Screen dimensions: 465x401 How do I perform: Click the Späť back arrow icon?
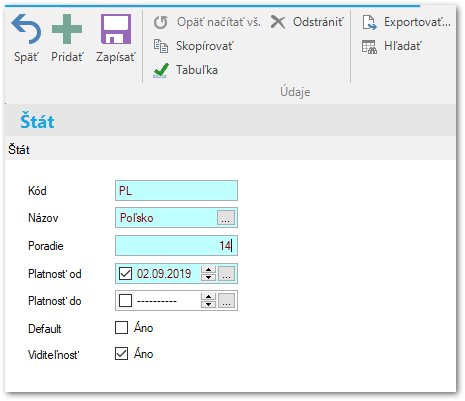coord(26,29)
